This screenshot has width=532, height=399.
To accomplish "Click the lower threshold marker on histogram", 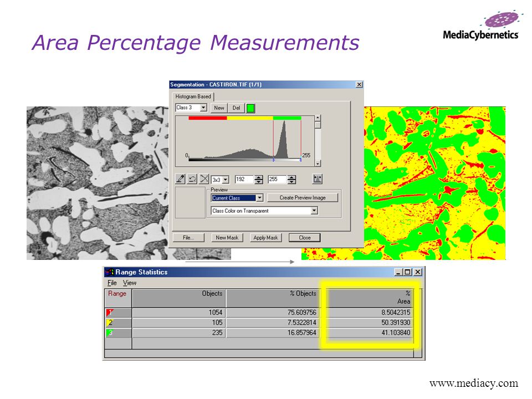I will 273,160.
